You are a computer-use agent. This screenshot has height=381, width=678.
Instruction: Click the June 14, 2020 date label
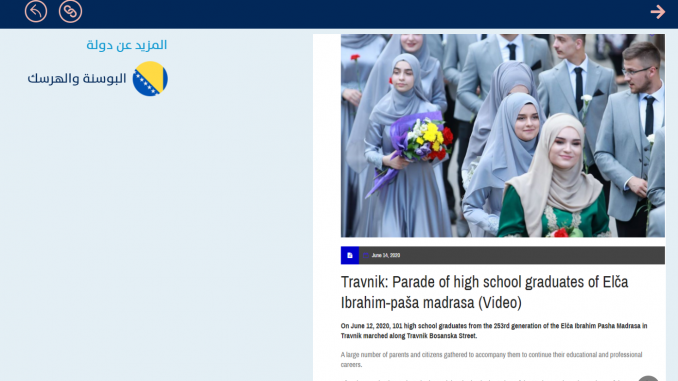(386, 256)
